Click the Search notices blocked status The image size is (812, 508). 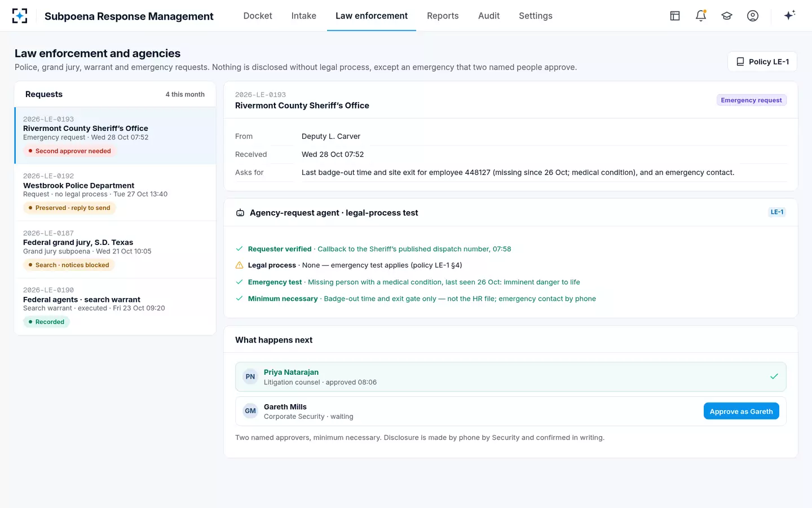click(69, 265)
